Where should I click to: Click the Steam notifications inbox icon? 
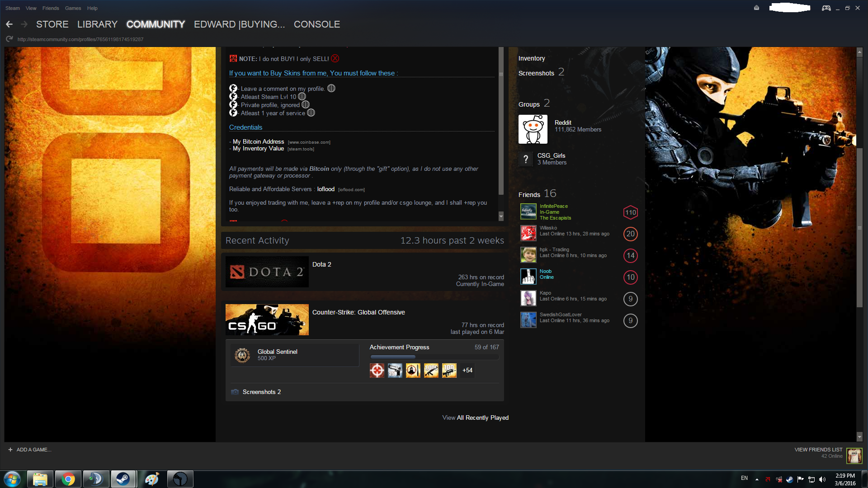756,8
